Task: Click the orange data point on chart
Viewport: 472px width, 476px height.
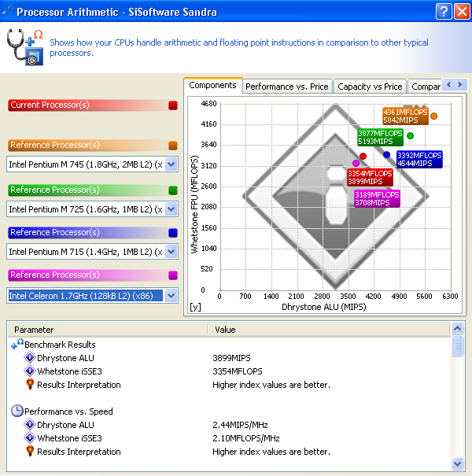Action: 433,116
